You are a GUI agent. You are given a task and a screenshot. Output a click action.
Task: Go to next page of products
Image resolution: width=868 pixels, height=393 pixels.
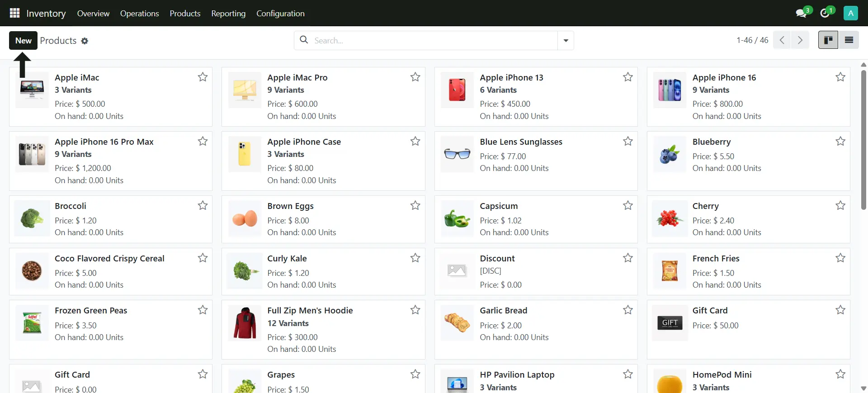pos(800,40)
